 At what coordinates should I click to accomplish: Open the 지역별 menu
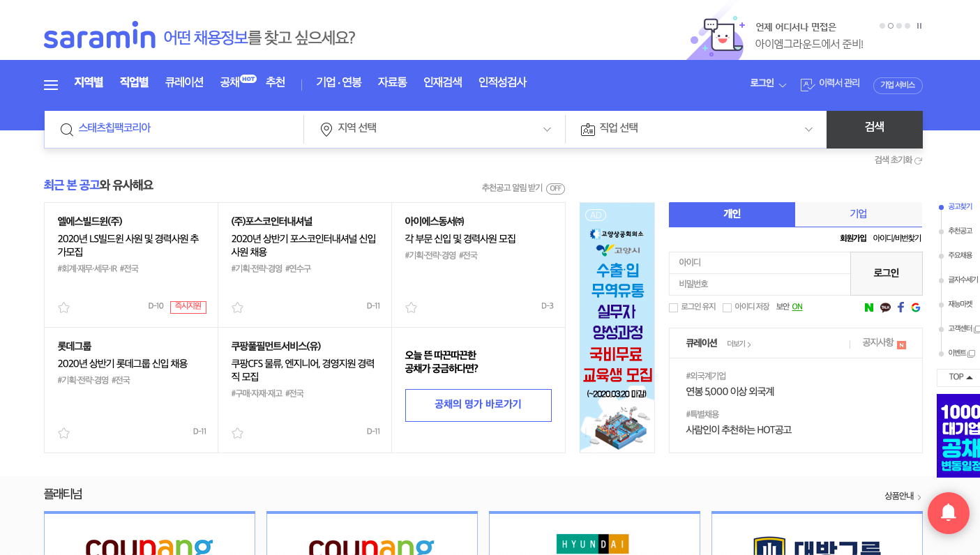tap(89, 82)
